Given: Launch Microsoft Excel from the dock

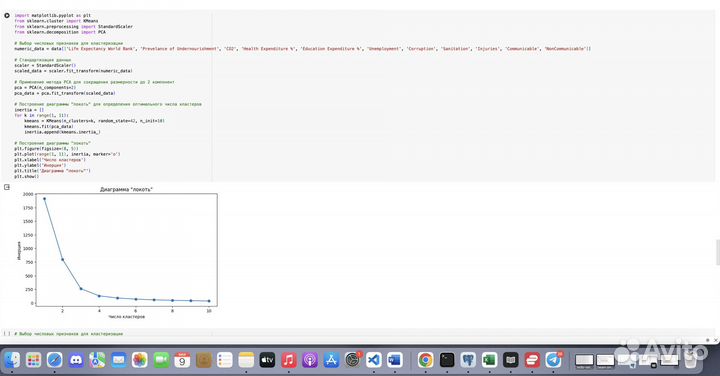Looking at the screenshot, I should coord(489,359).
